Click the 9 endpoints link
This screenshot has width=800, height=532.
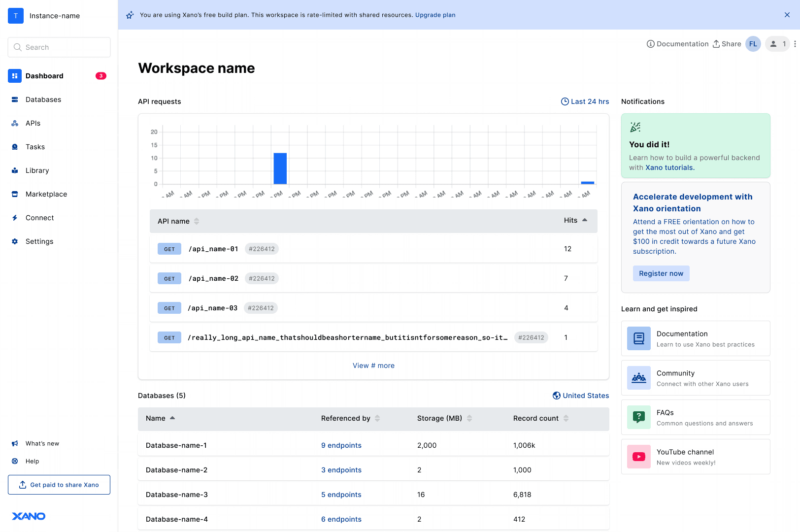341,445
